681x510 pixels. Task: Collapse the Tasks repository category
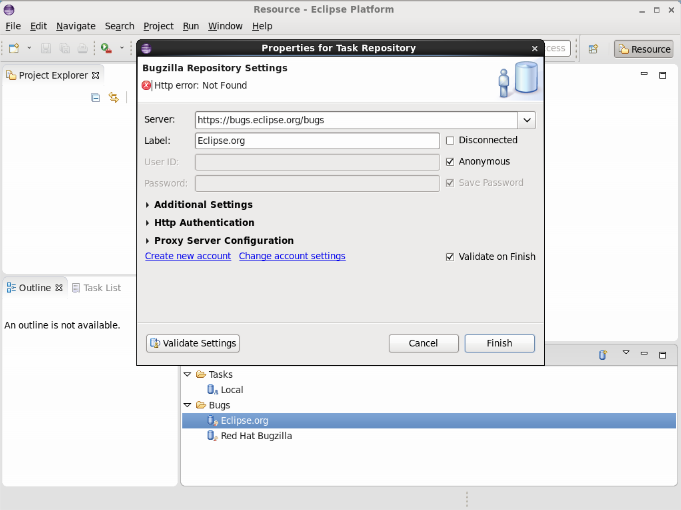(x=188, y=374)
